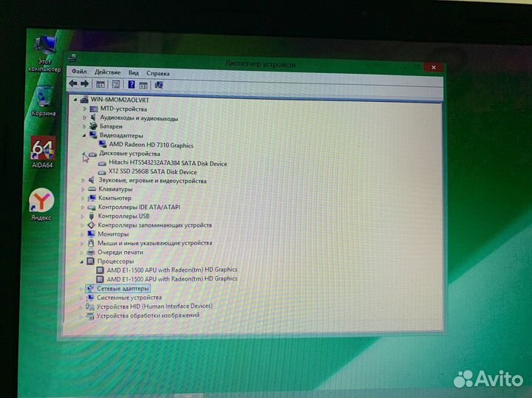
Task: Expand Звуковые, игровые и видеоустройства
Action: [x=83, y=180]
